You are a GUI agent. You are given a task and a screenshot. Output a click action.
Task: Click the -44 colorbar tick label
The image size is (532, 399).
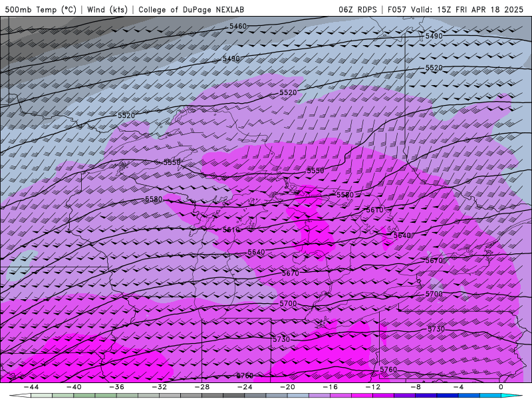coord(31,387)
